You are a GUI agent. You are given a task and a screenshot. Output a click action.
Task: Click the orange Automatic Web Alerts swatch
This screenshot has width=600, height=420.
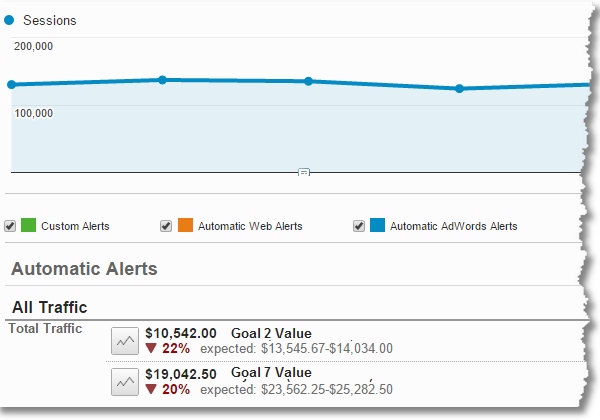tap(186, 225)
